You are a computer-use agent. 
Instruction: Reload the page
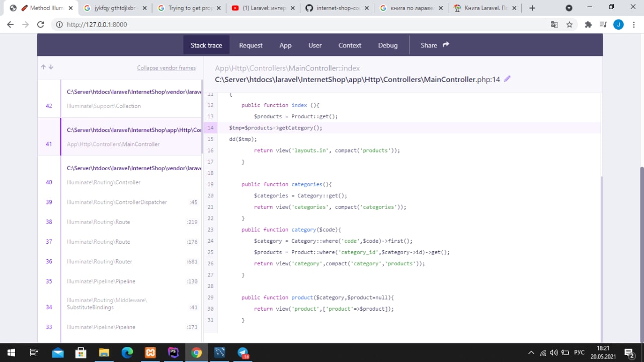(x=41, y=24)
